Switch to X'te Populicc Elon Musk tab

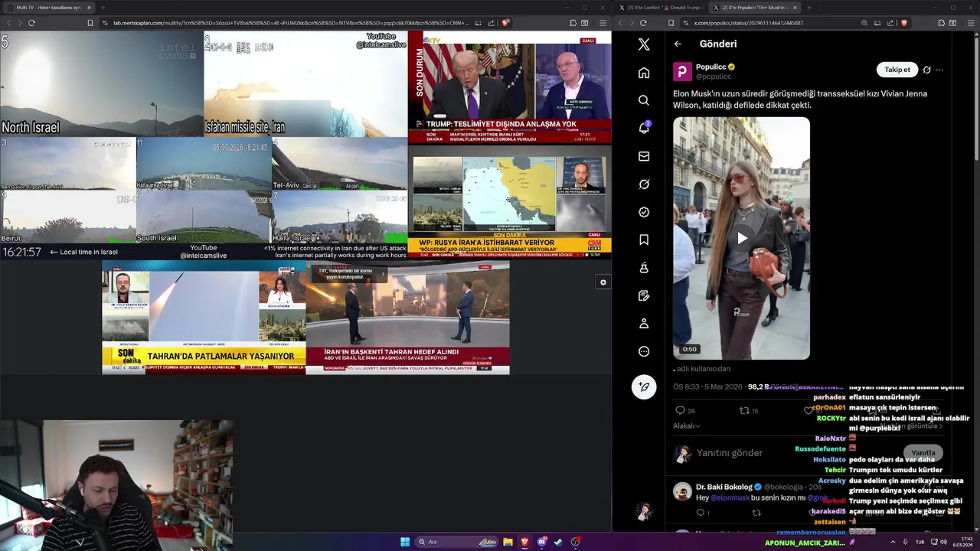[754, 8]
